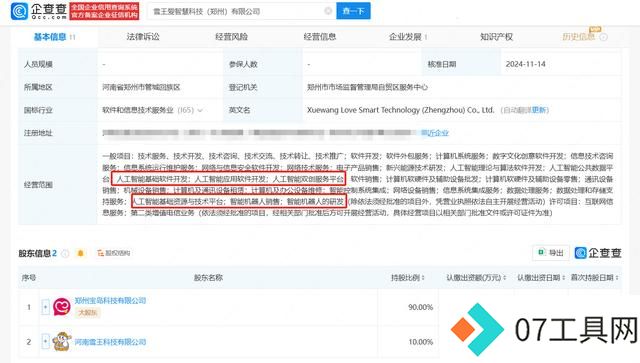Open the 附近企业 link in the address row

coord(435,133)
